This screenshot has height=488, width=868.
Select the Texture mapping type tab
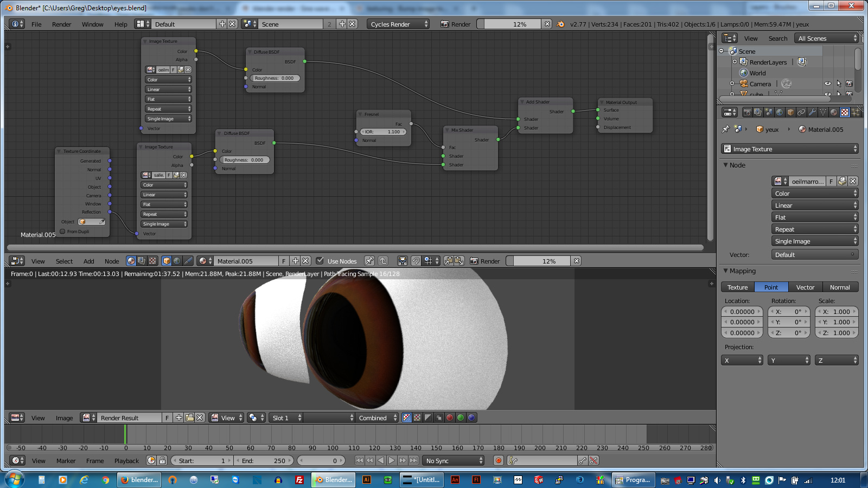[737, 287]
